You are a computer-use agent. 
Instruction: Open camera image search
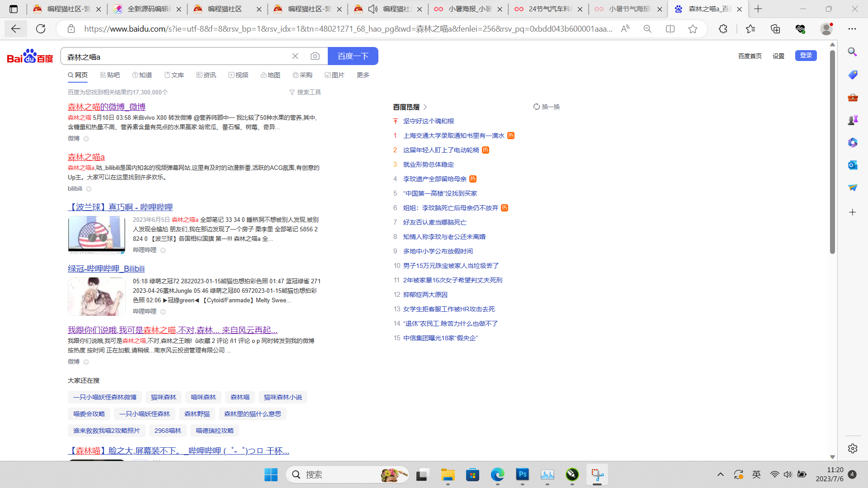pyautogui.click(x=315, y=56)
